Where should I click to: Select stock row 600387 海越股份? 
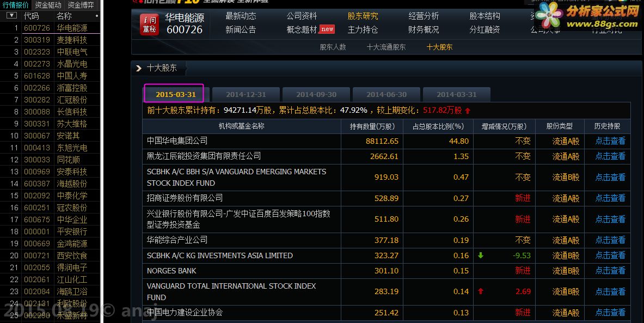[50, 184]
